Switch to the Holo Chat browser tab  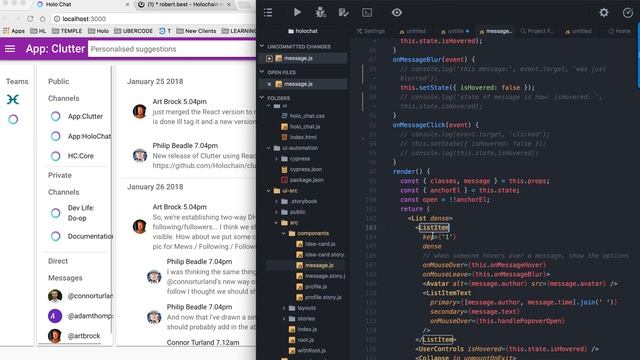point(82,4)
